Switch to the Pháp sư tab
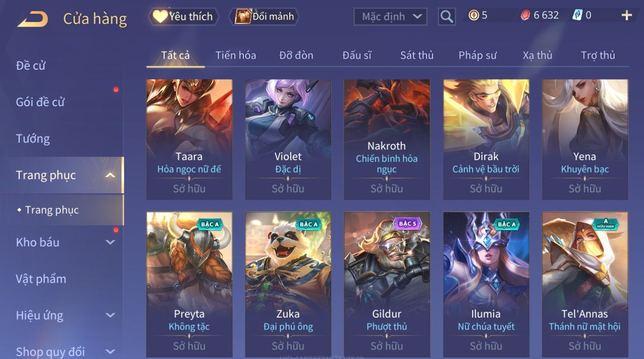 pyautogui.click(x=478, y=55)
